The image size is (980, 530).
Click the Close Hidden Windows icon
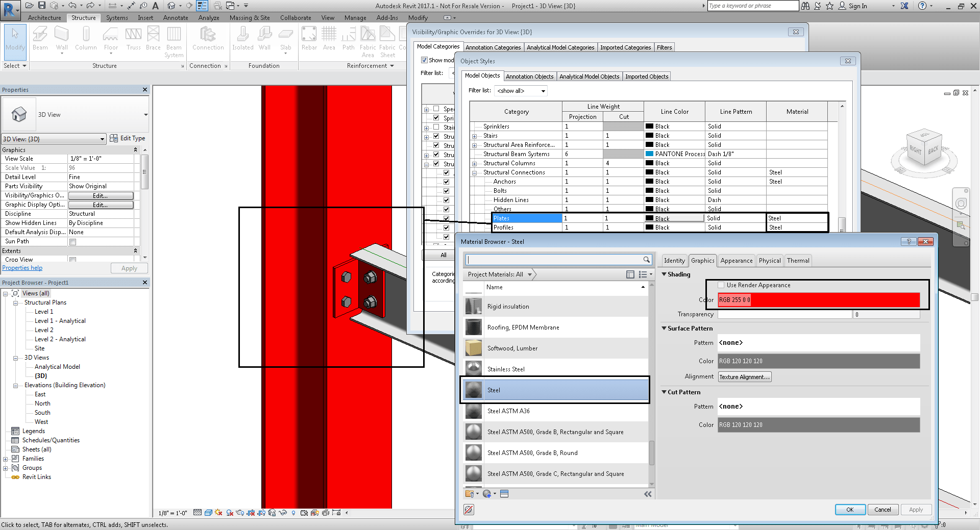coord(218,6)
